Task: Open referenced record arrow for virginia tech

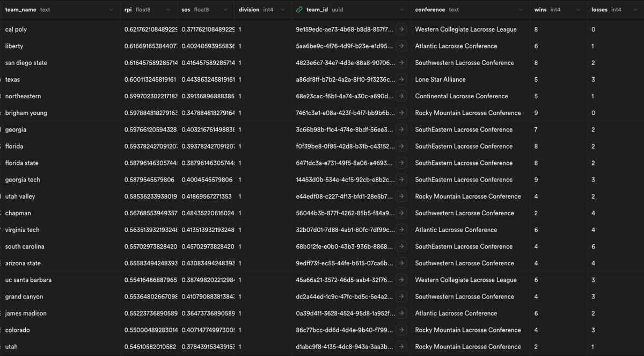Action: click(x=401, y=230)
